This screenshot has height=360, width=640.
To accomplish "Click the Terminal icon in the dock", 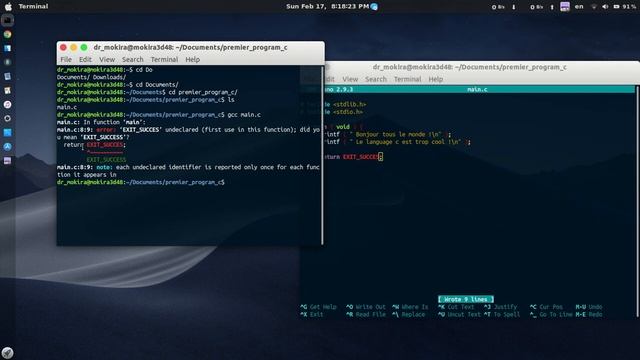I will tap(7, 20).
